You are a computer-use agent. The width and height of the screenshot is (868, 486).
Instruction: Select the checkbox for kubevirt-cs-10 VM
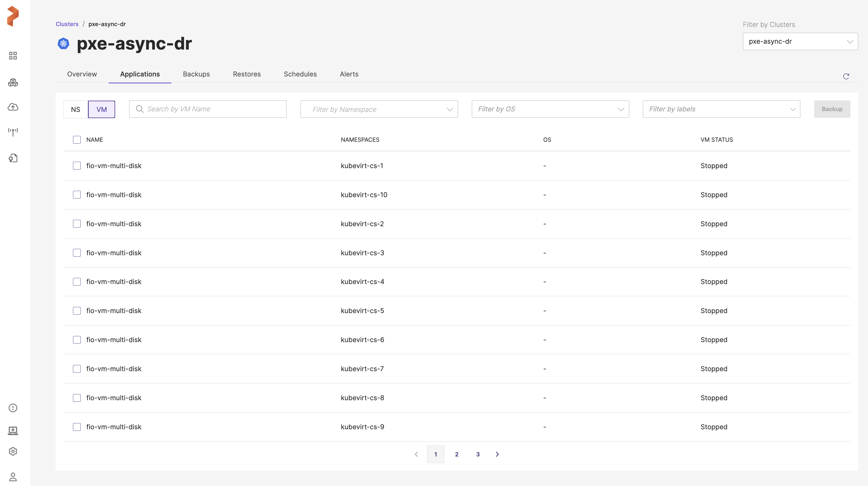click(x=77, y=195)
